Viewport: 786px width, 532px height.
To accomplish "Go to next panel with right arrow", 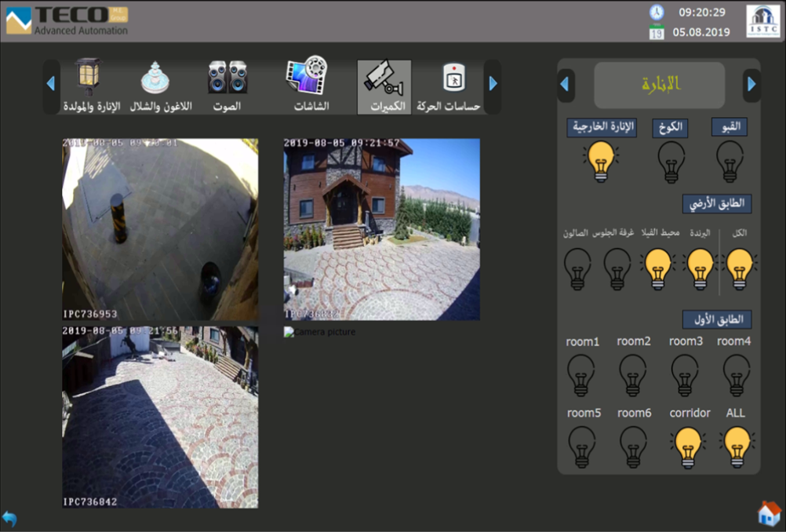I will (x=751, y=85).
